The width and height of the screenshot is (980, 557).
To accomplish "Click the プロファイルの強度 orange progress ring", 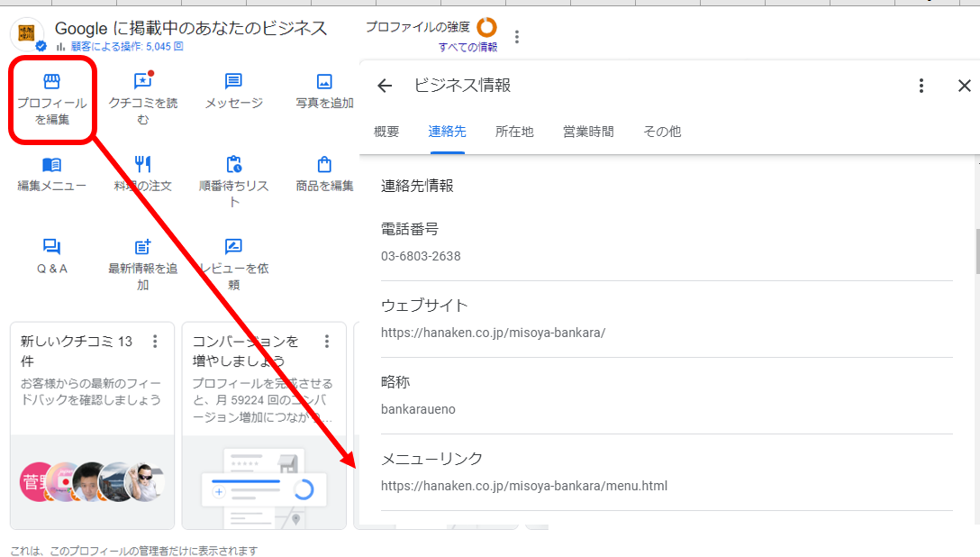I will (x=487, y=27).
